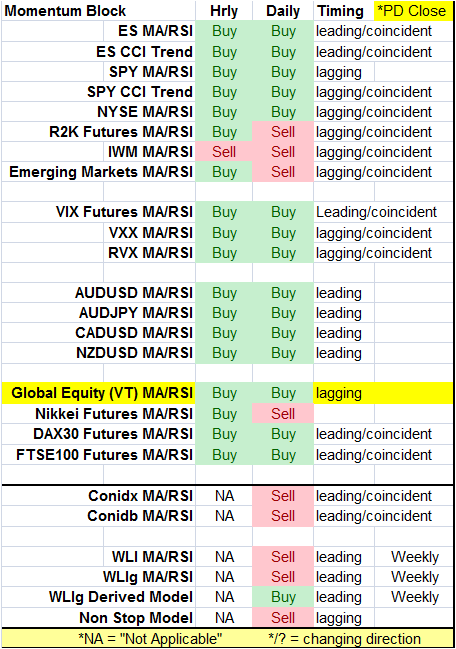
Task: Select IWM MA/RSI hourly Sell cell
Action: [x=224, y=152]
